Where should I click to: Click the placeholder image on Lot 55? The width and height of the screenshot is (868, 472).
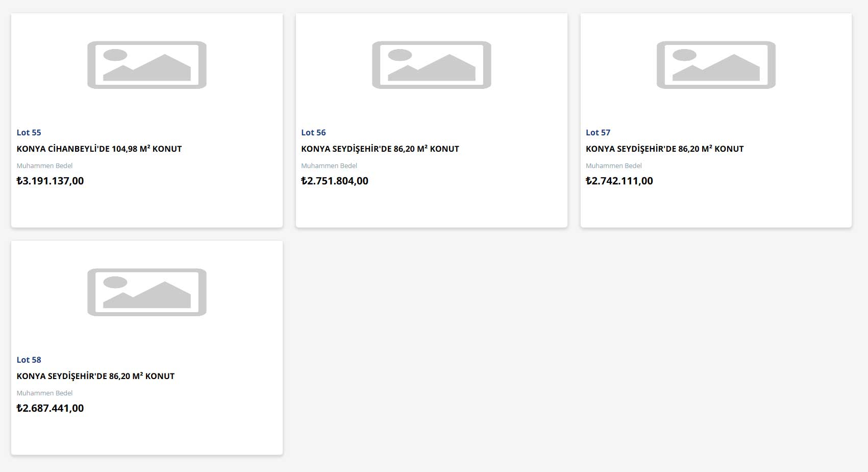point(147,65)
